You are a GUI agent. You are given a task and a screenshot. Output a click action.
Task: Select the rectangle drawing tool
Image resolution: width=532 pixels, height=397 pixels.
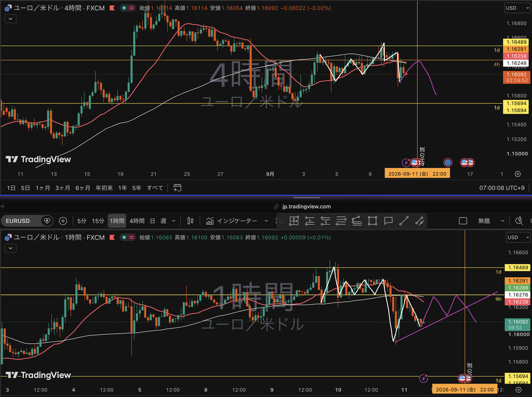pyautogui.click(x=373, y=221)
